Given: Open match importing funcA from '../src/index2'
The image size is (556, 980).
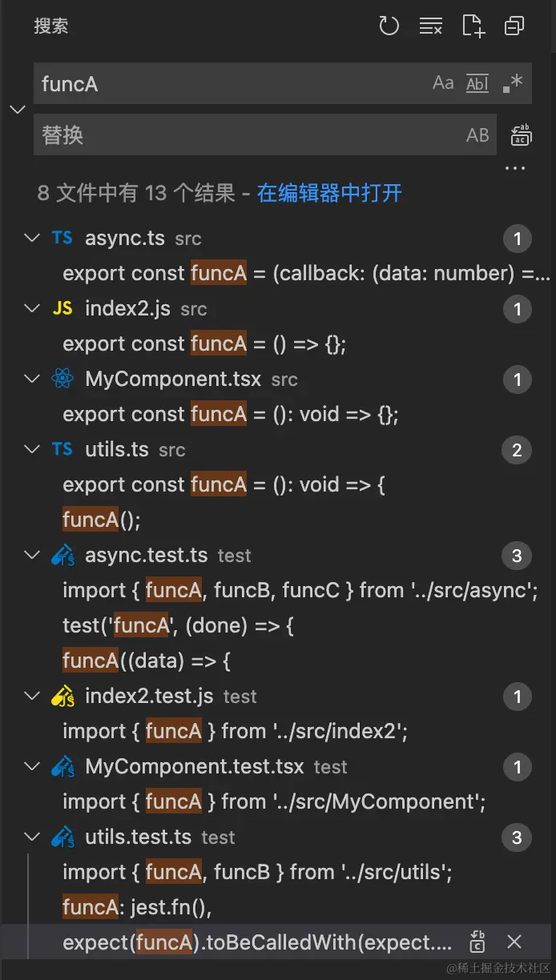Looking at the screenshot, I should click(x=237, y=731).
